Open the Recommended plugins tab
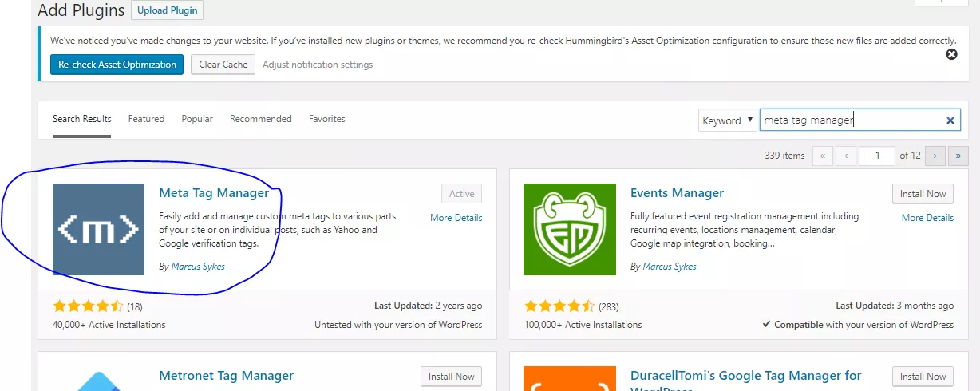Image resolution: width=980 pixels, height=391 pixels. pos(261,119)
